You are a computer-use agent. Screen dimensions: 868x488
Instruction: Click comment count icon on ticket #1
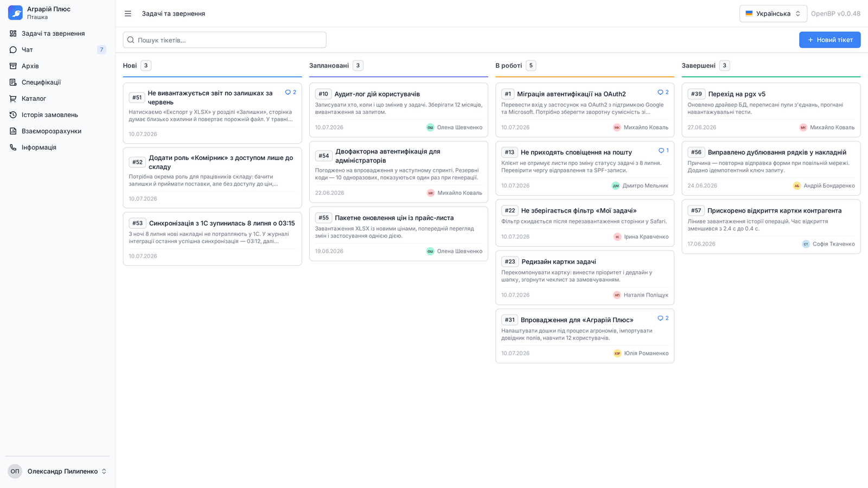click(660, 92)
